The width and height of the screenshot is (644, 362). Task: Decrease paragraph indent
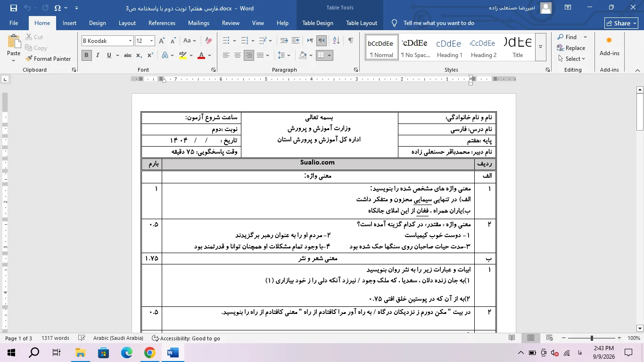tap(284, 41)
